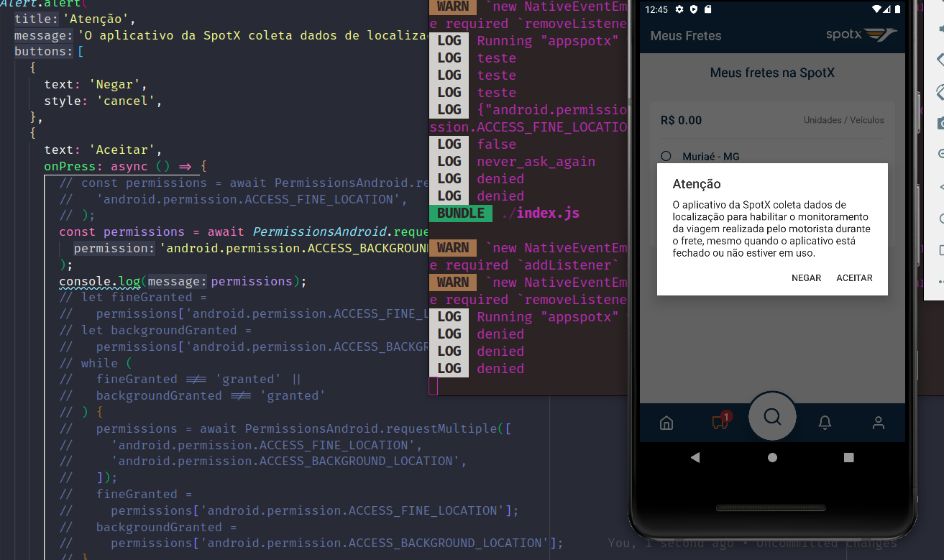Click the terminal cursor block

pyautogui.click(x=433, y=385)
